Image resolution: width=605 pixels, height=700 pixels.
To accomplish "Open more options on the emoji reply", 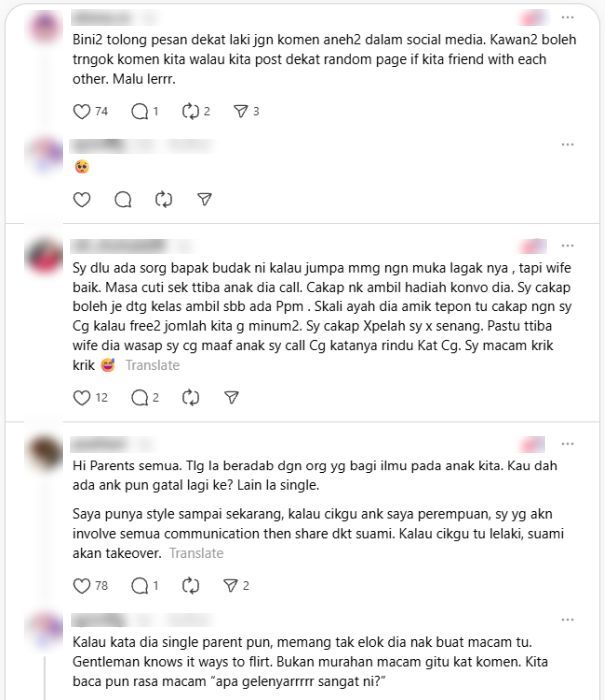I will (x=567, y=145).
